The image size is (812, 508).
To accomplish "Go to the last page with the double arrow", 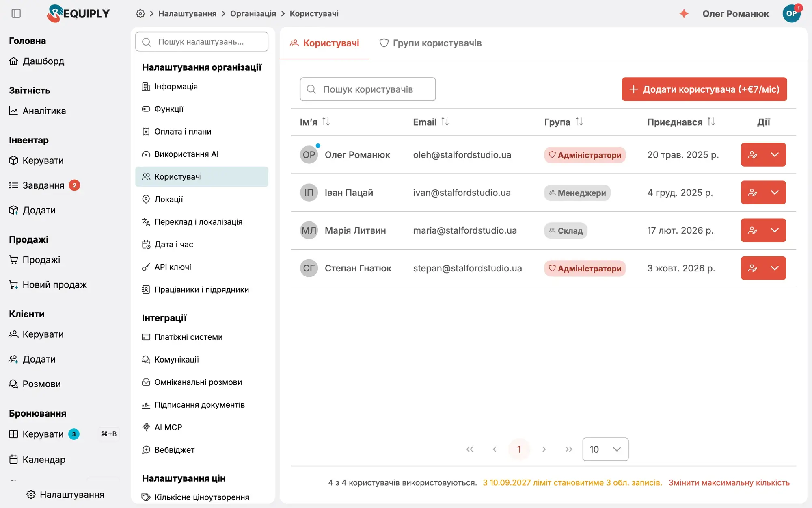I will pos(568,449).
